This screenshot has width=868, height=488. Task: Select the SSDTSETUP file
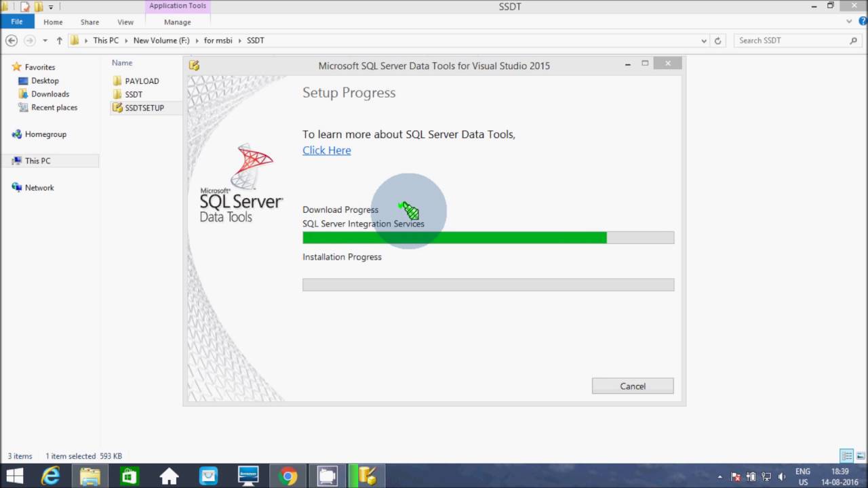144,108
